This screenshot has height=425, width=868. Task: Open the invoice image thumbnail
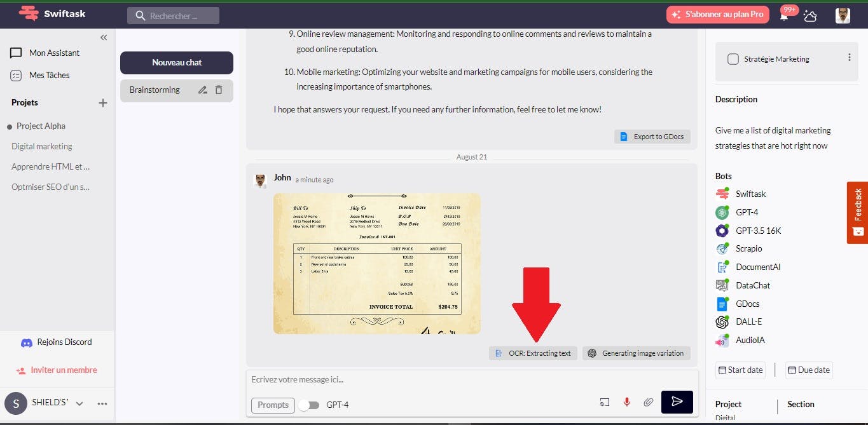(377, 264)
